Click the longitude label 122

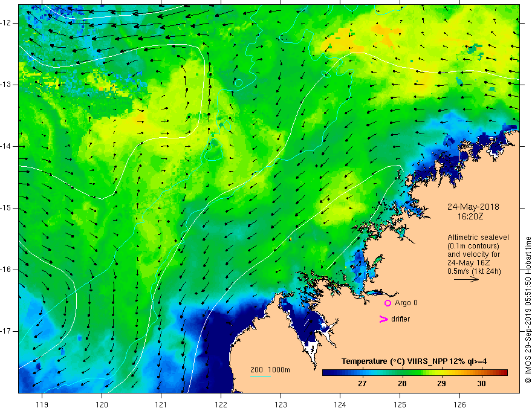pos(221,404)
